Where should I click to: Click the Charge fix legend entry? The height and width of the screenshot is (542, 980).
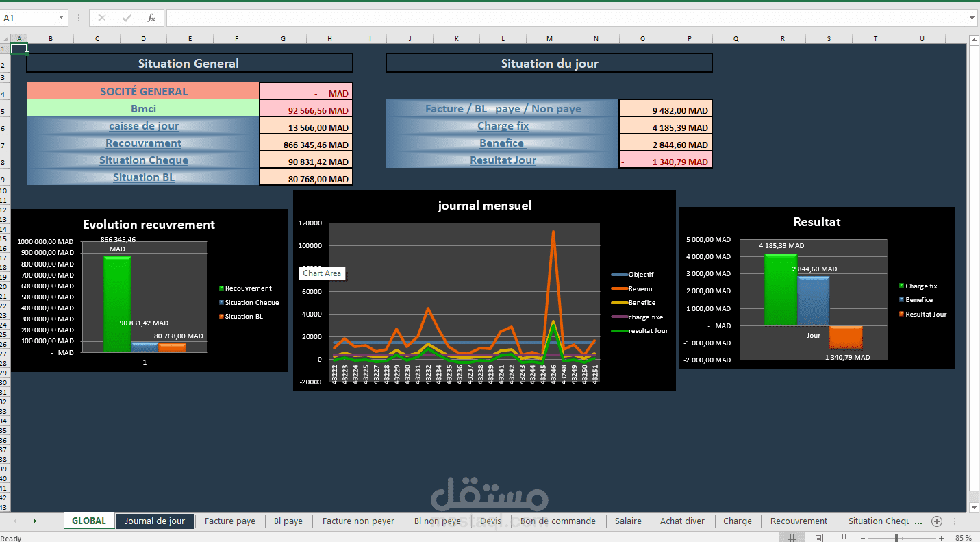coord(917,286)
